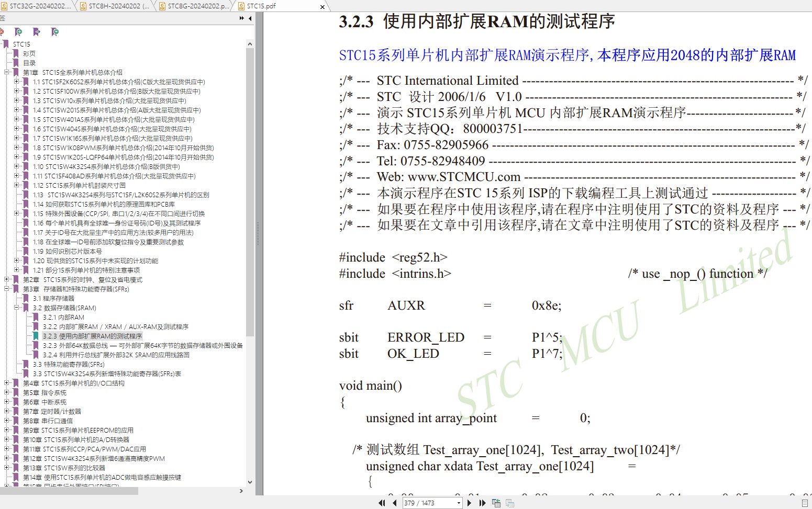Open bookmark 第6章 中断系统
The width and height of the screenshot is (812, 509).
45,402
